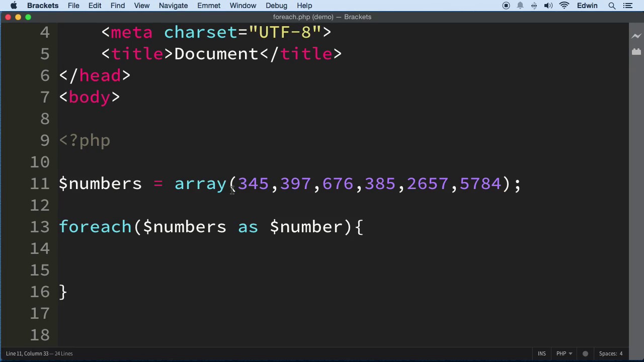Image resolution: width=644 pixels, height=362 pixels.
Task: Click the $number variable on line 13
Action: click(306, 227)
